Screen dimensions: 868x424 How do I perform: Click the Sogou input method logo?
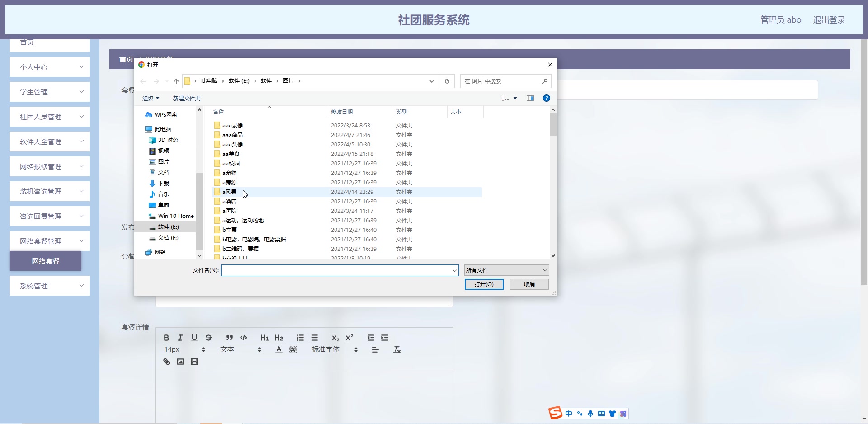pyautogui.click(x=556, y=413)
